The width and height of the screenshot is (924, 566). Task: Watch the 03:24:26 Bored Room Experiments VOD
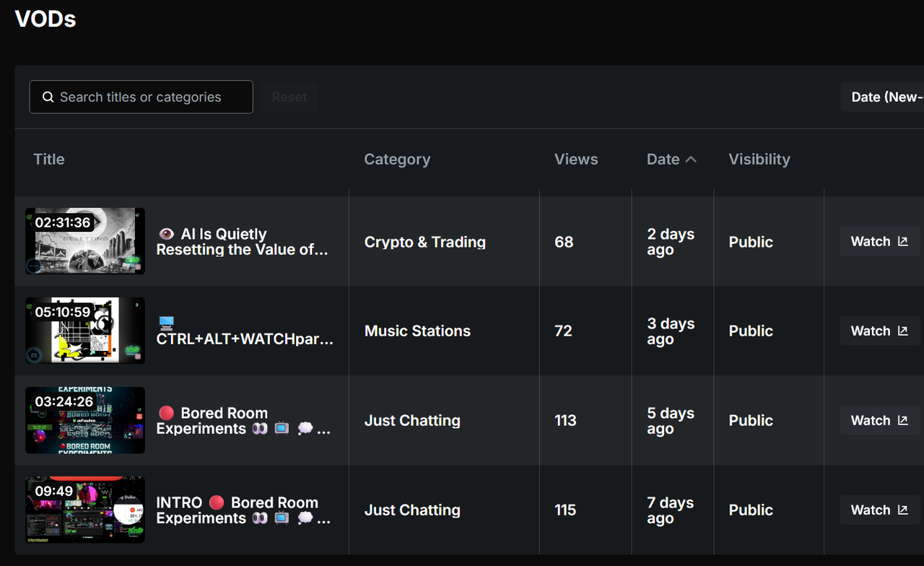[880, 420]
